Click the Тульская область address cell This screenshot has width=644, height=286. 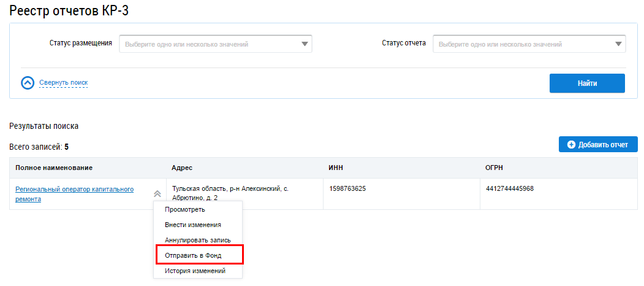[x=230, y=193]
